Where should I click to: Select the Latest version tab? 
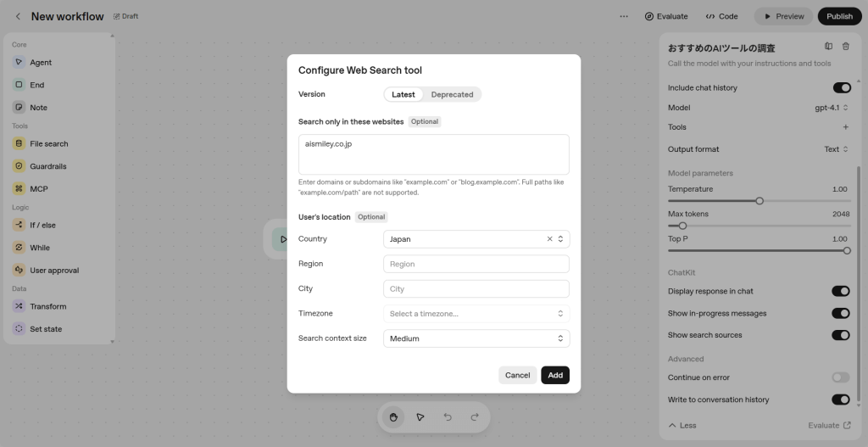coord(403,94)
